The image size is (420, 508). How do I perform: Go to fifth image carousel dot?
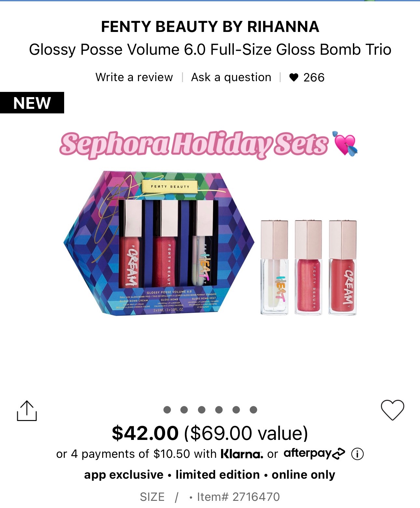pyautogui.click(x=236, y=410)
